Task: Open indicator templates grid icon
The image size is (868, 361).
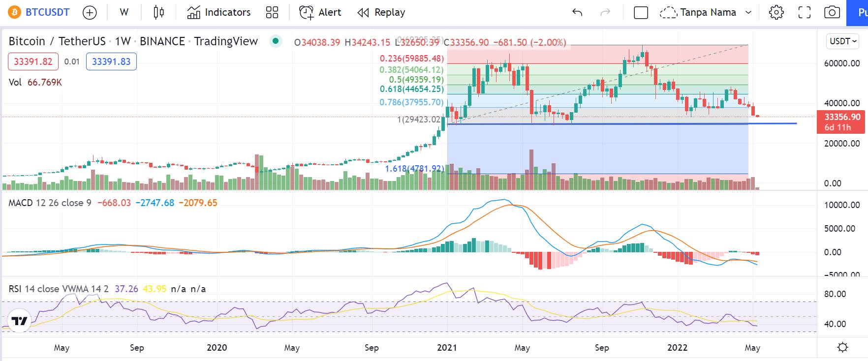Action: [x=272, y=12]
